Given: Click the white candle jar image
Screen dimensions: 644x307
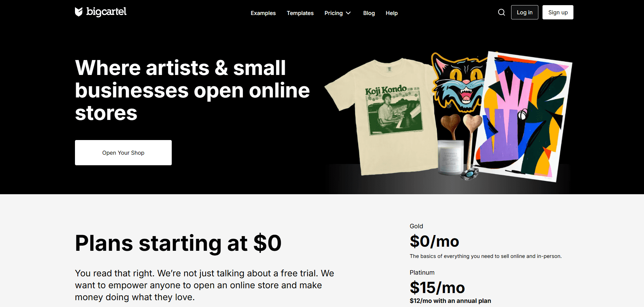Looking at the screenshot, I should pos(450,157).
